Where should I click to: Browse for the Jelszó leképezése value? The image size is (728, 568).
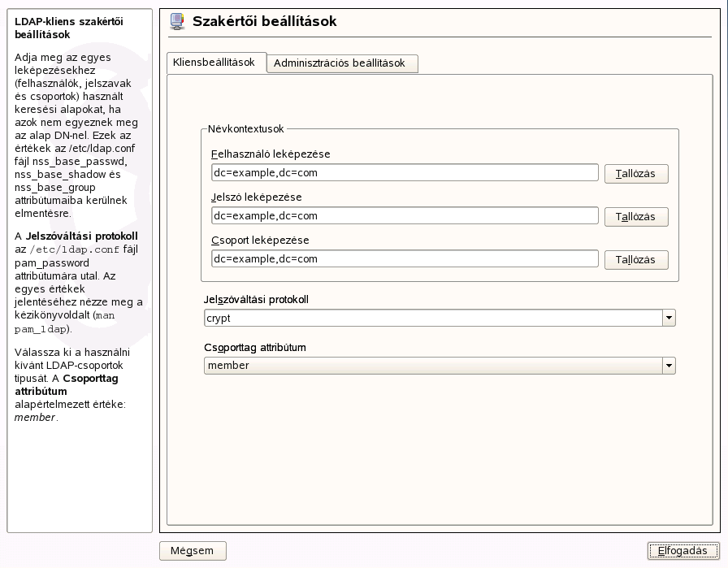[636, 217]
